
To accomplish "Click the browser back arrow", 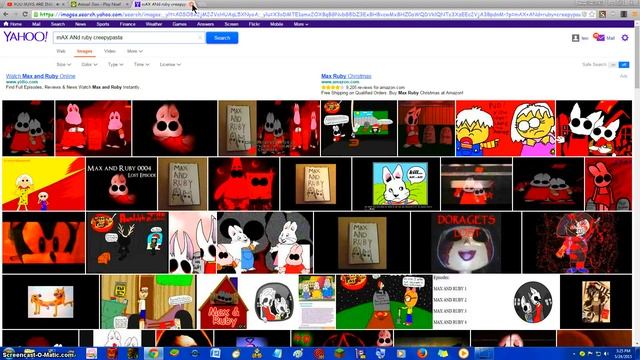I will click(x=5, y=14).
